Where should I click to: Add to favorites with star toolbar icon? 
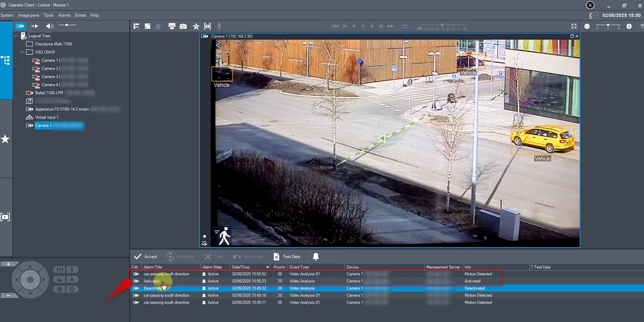click(x=196, y=26)
